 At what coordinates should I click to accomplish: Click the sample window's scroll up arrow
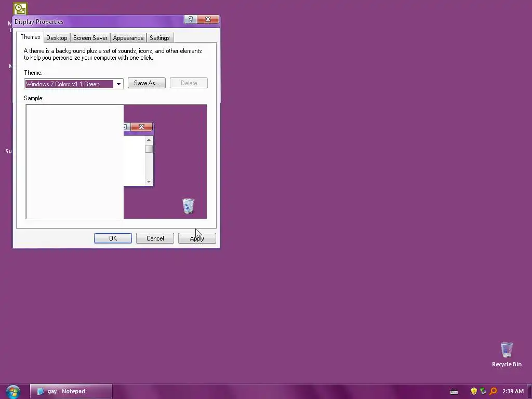[x=149, y=140]
